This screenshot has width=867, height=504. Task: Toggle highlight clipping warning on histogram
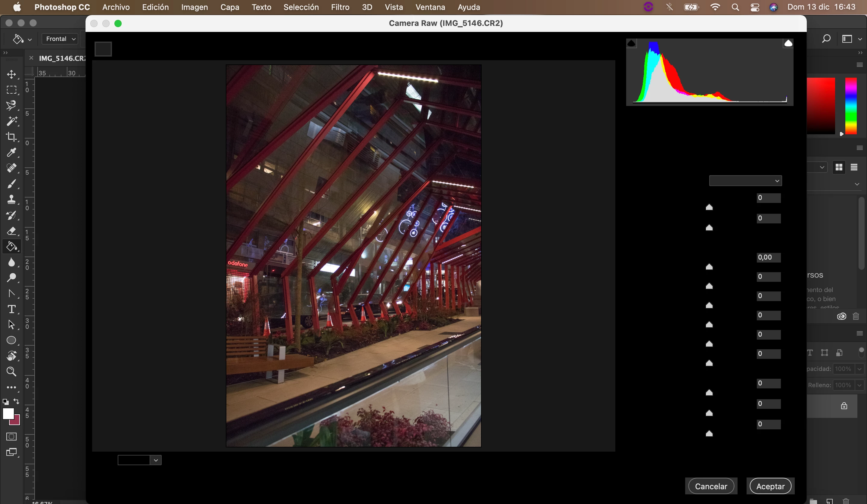[788, 43]
